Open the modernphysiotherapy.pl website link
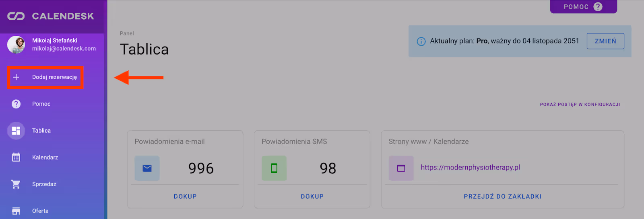644x219 pixels. 470,168
